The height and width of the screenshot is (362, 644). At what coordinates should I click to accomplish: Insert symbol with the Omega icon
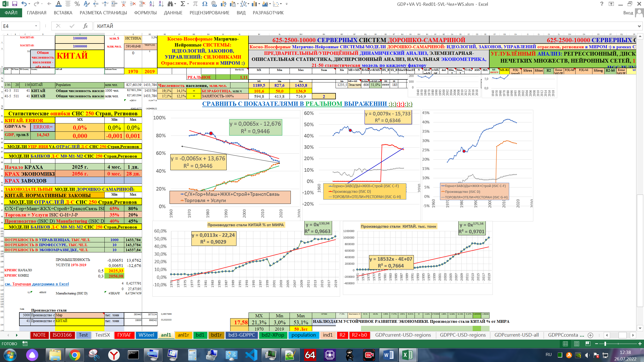(x=205, y=4)
